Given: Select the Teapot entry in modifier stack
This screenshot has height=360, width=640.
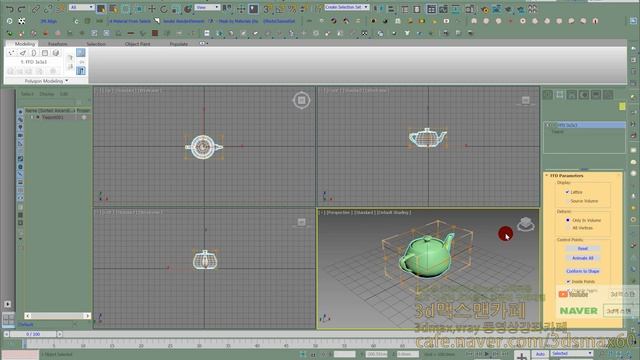Looking at the screenshot, I should (x=558, y=131).
